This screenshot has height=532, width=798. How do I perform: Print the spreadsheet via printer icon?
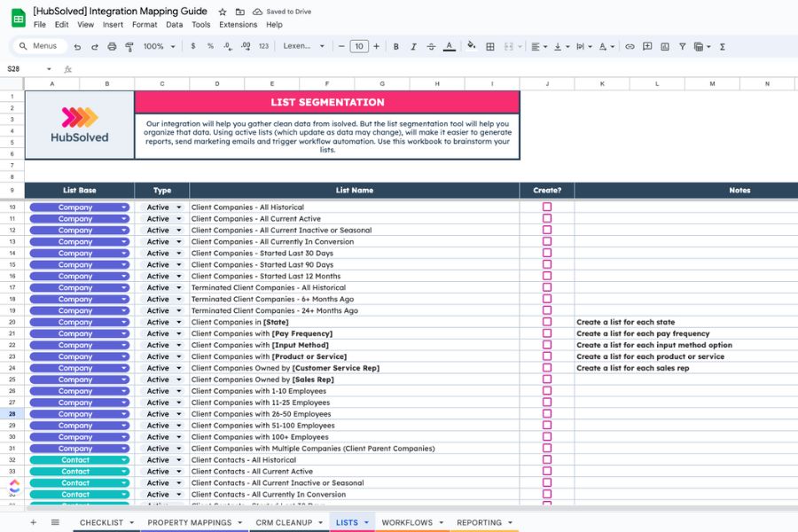(x=112, y=46)
